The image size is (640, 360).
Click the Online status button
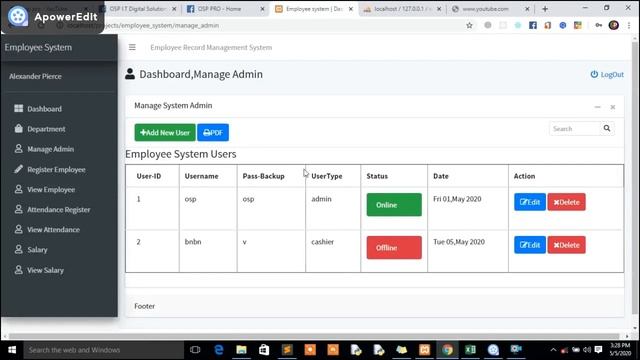pos(394,204)
